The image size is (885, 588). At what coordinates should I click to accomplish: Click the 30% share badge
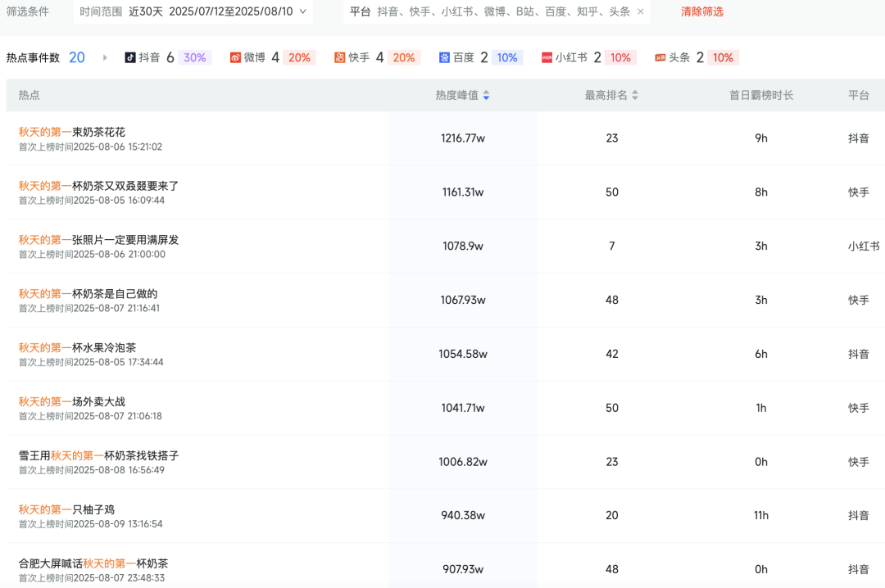pos(195,57)
